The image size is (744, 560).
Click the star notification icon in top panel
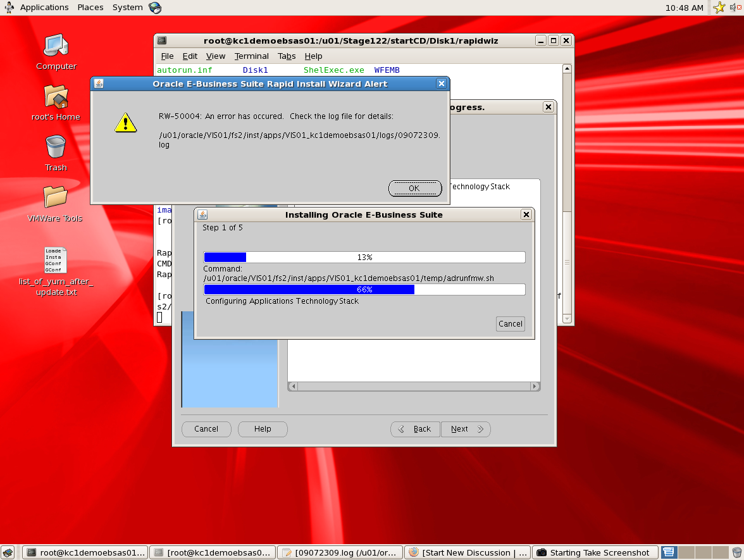pos(719,8)
